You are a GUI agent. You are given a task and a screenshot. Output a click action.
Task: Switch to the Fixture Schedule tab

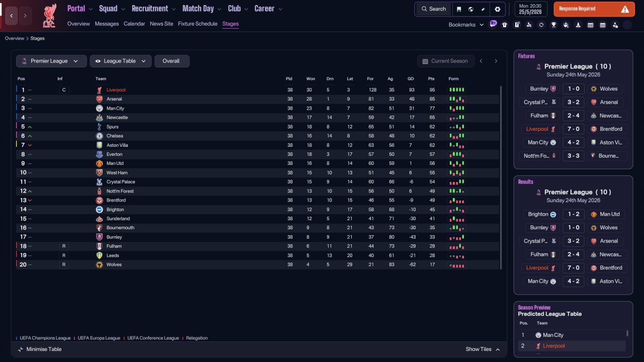click(198, 24)
